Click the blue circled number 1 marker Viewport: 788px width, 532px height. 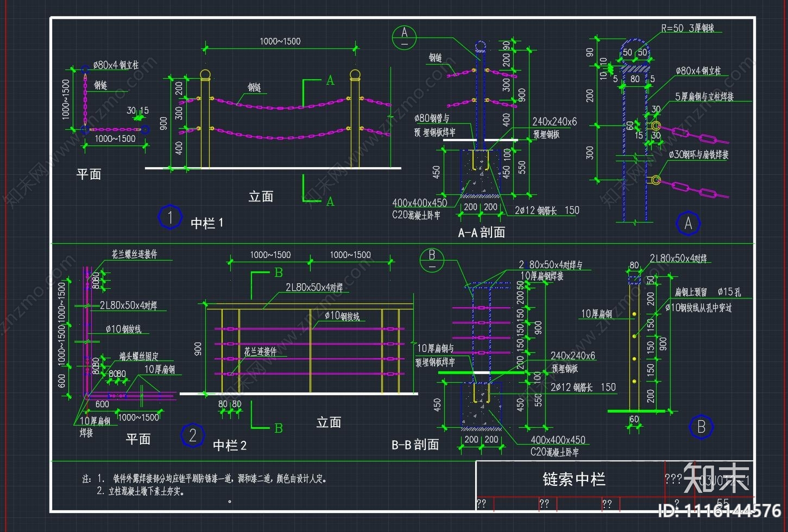point(170,218)
